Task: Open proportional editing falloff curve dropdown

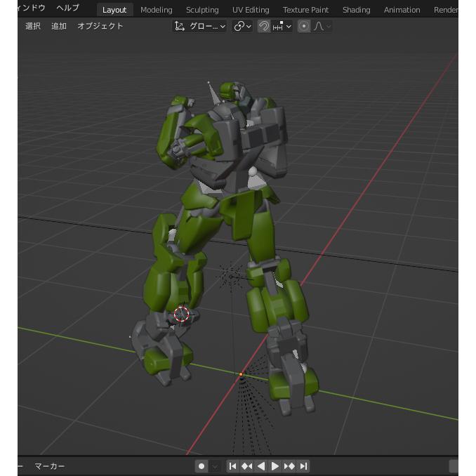Action: 322,27
